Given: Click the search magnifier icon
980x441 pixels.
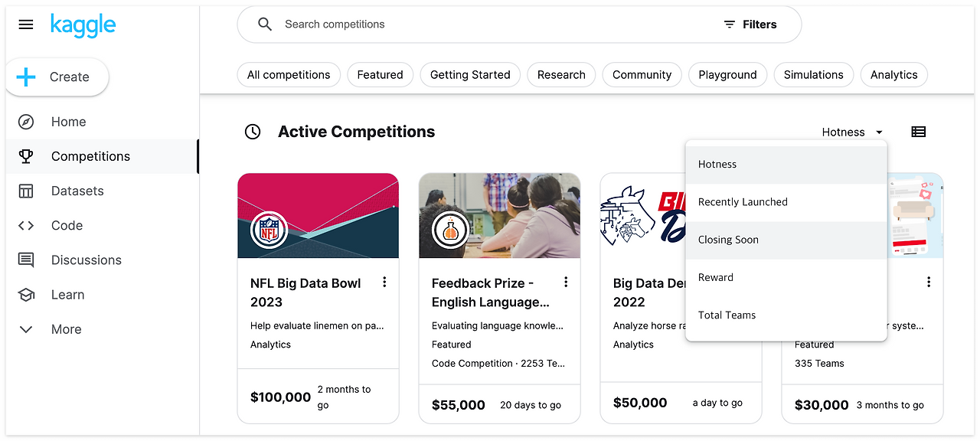Looking at the screenshot, I should tap(265, 24).
